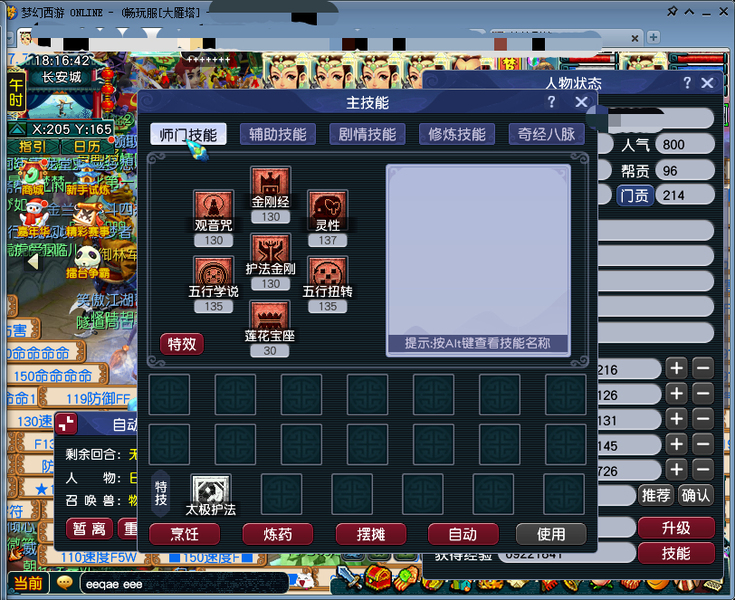Click 推荐 in 人物状态 window

click(x=656, y=495)
